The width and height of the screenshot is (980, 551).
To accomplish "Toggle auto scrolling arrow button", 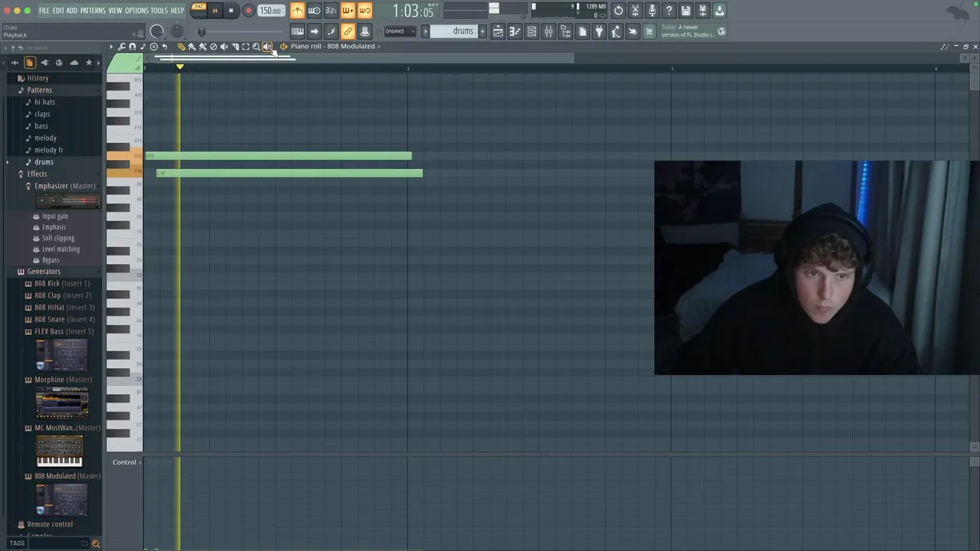I will (x=314, y=31).
